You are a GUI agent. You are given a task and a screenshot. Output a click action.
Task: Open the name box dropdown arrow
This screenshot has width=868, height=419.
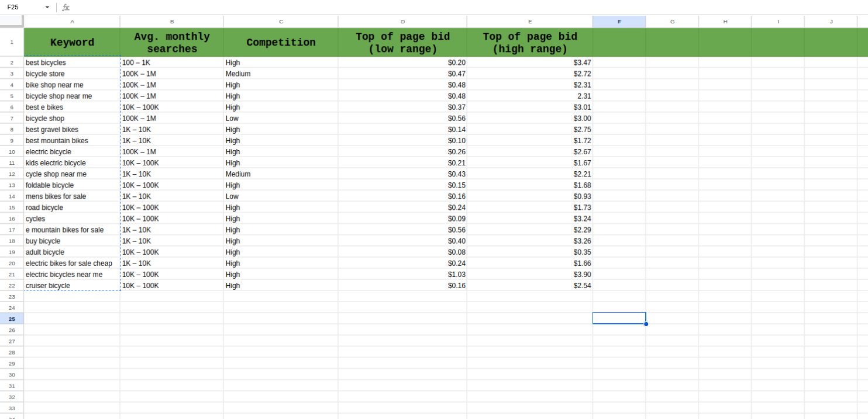[x=47, y=8]
